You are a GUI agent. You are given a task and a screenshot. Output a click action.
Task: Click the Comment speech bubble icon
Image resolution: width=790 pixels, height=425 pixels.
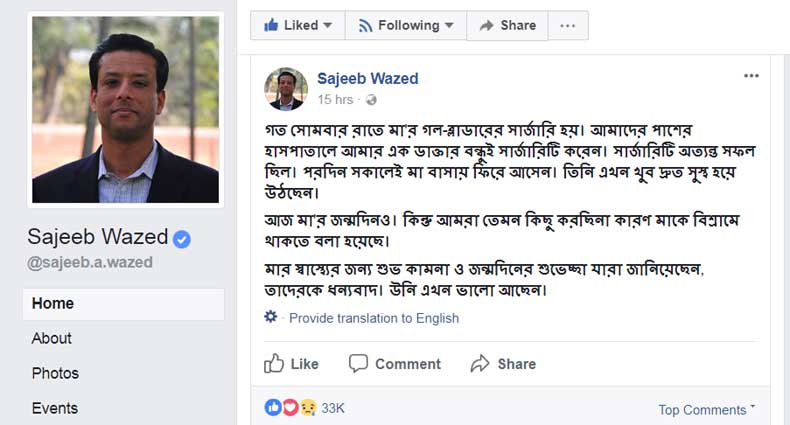tap(359, 364)
